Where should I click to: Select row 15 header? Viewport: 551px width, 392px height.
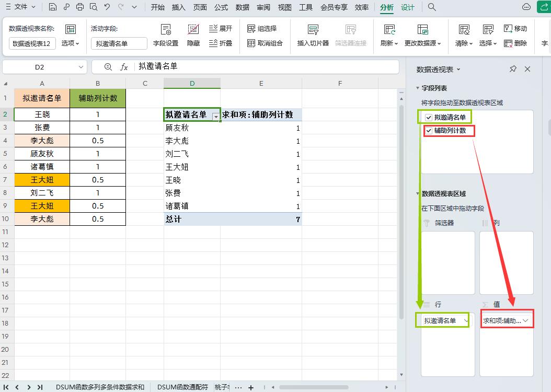tap(5, 284)
